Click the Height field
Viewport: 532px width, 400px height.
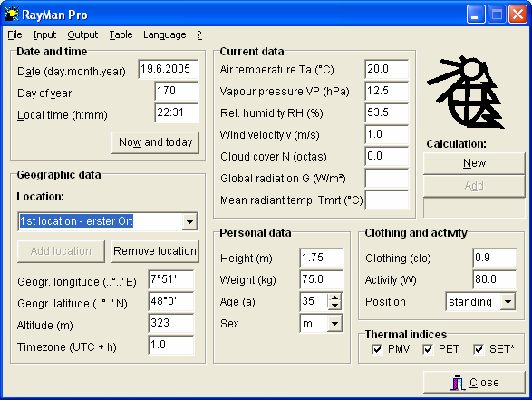(x=322, y=258)
